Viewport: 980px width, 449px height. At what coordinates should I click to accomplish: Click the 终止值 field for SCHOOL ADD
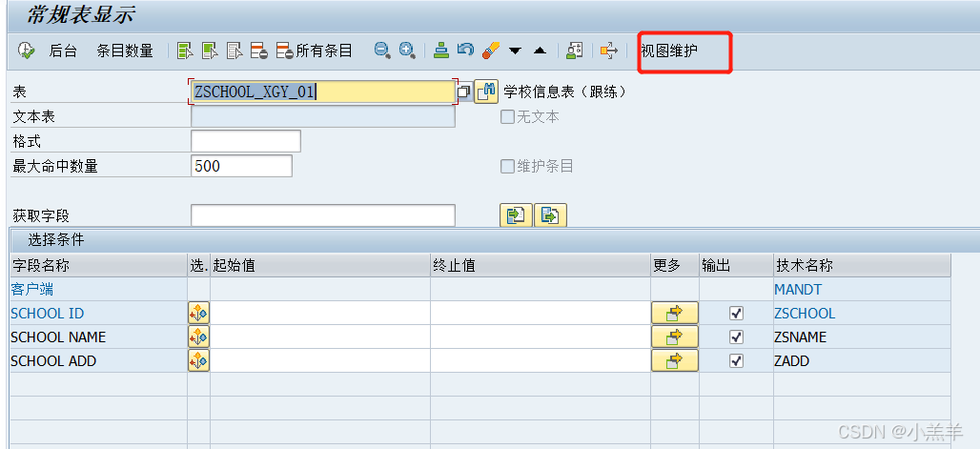click(541, 361)
